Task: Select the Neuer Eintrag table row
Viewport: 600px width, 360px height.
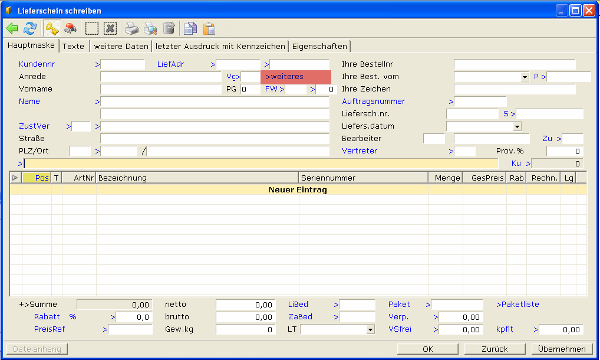Action: (x=298, y=190)
